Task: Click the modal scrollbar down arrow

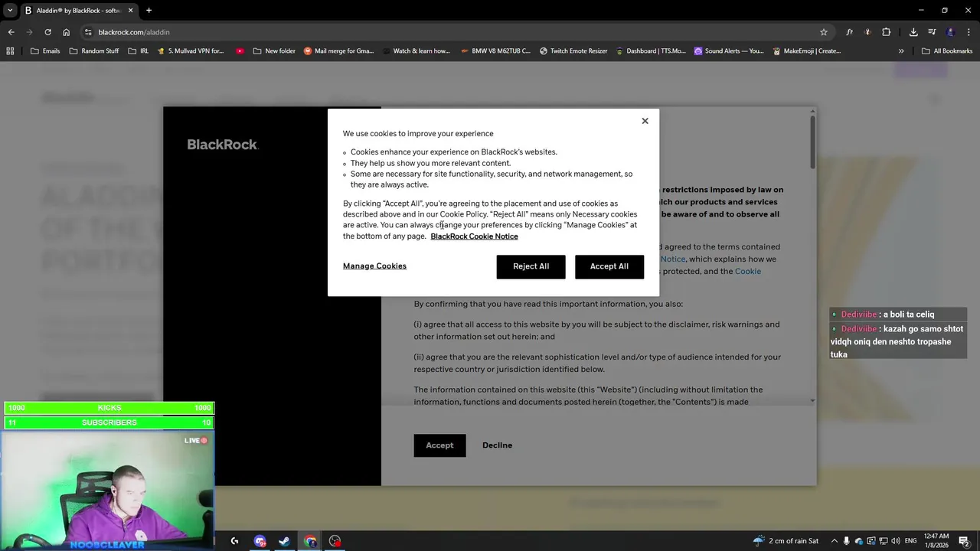Action: click(812, 401)
